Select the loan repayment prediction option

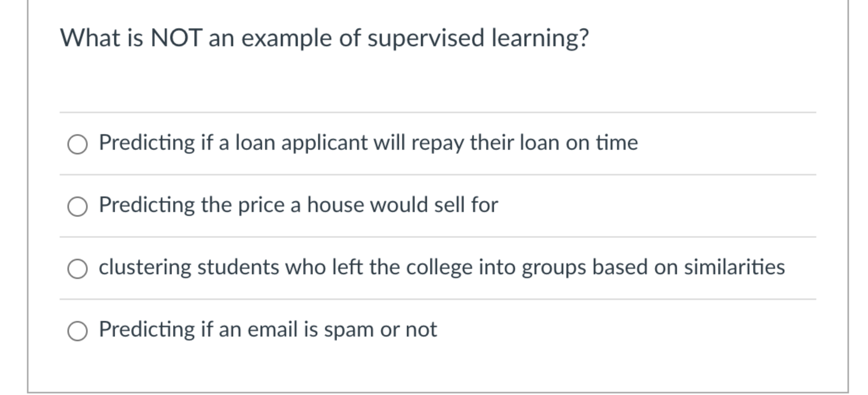click(80, 143)
